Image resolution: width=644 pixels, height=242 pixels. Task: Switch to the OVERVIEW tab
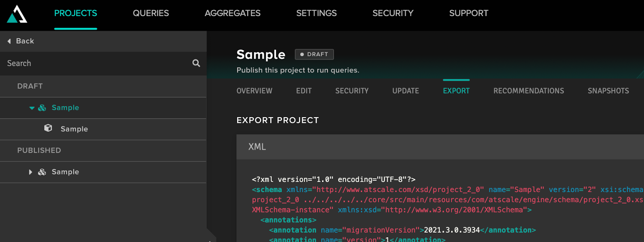[x=254, y=91]
